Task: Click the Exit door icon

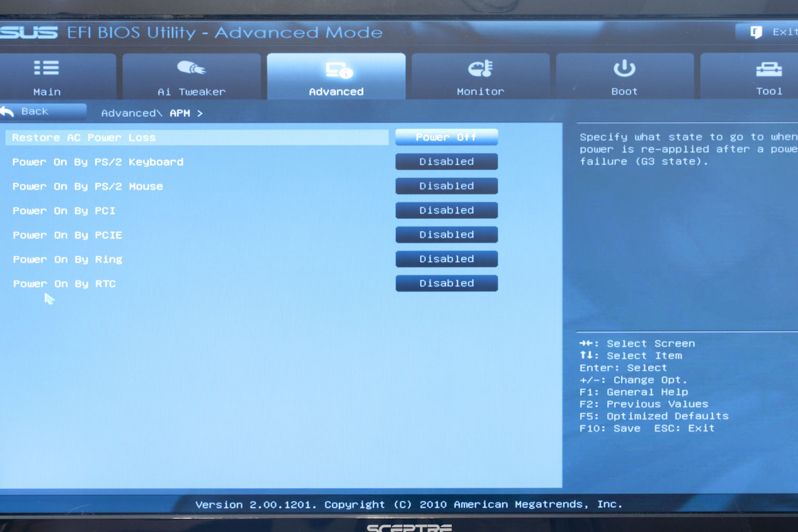Action: click(x=756, y=32)
